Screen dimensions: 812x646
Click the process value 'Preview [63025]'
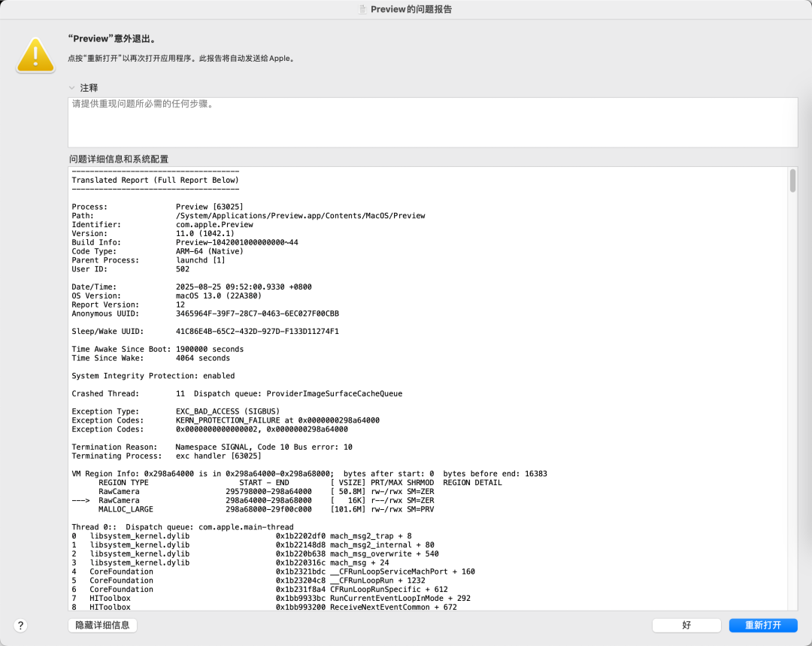(209, 207)
